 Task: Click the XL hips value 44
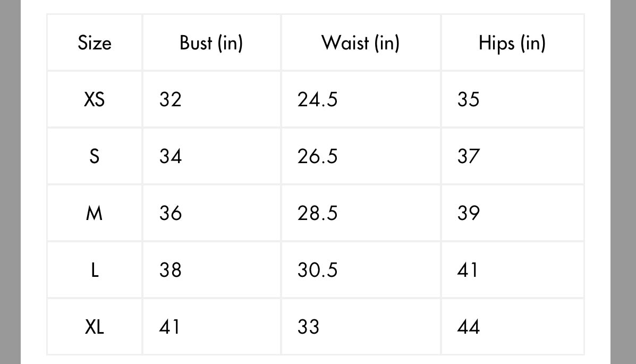[x=468, y=327]
